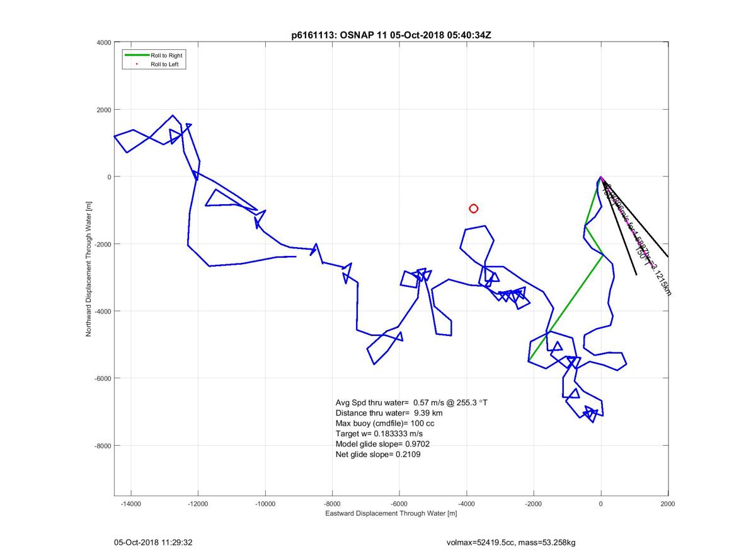The width and height of the screenshot is (756, 558).
Task: Click the y-axis tick label -8000
Action: tap(102, 446)
